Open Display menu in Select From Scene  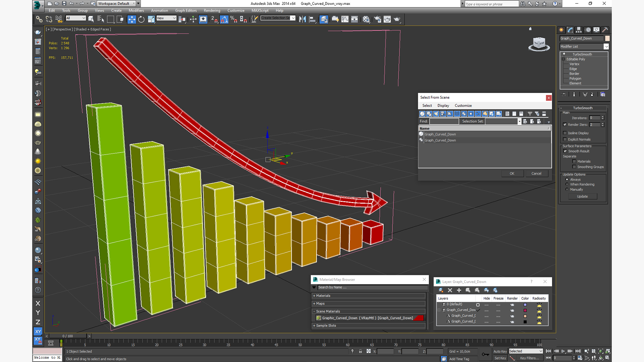pyautogui.click(x=443, y=106)
